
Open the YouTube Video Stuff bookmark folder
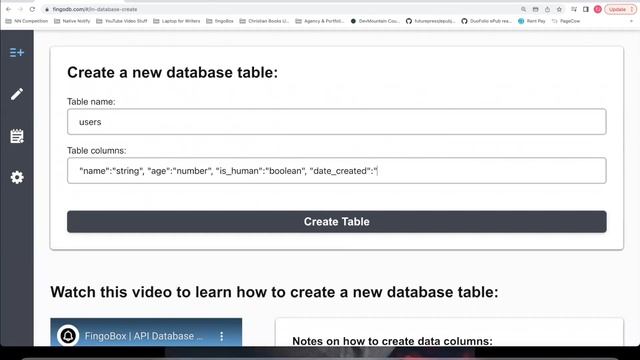point(122,21)
